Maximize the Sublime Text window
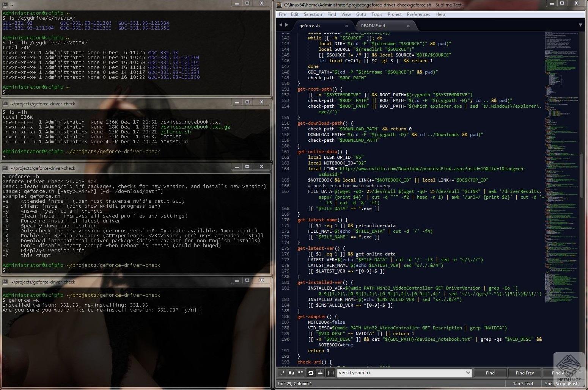Screen dimensions: 588x390 coord(562,3)
